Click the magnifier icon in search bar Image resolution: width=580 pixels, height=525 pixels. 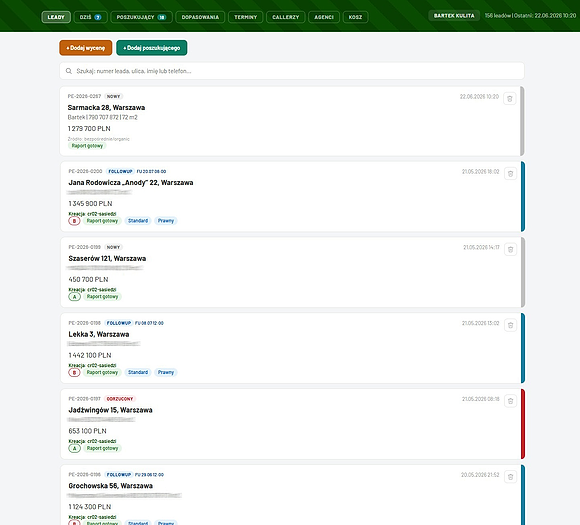(69, 71)
